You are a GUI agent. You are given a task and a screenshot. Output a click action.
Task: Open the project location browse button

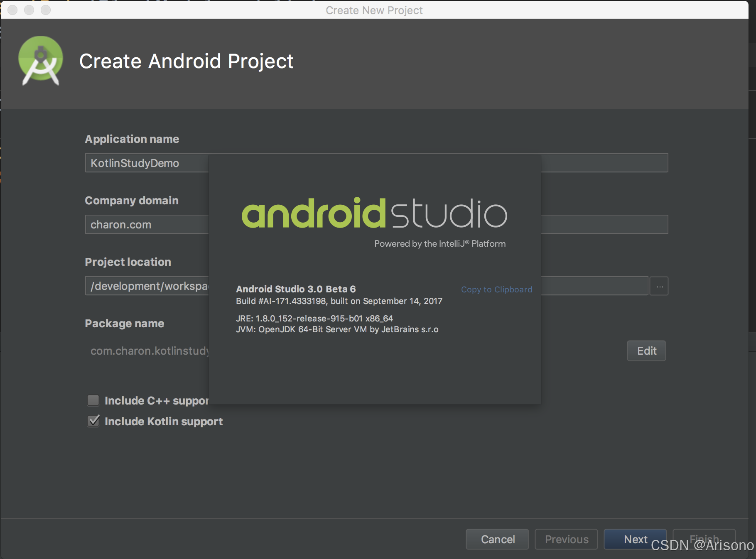coord(659,286)
